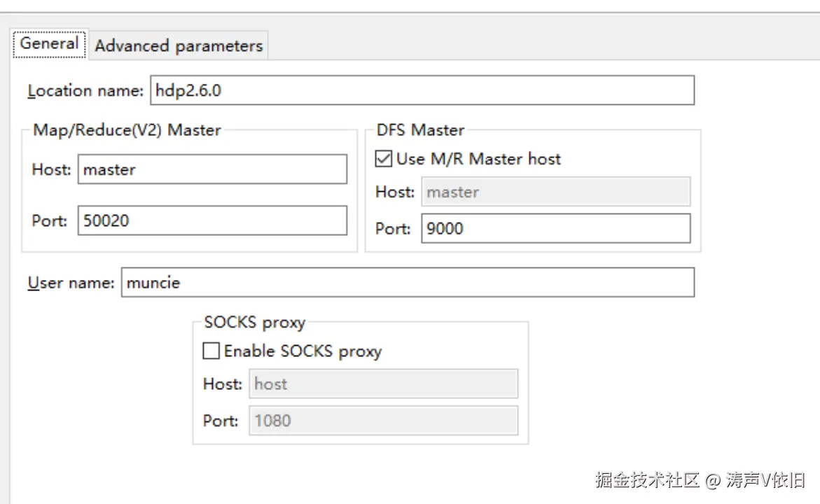Click the Map/Reduce(V2) Master group title
The width and height of the screenshot is (820, 504).
click(127, 130)
